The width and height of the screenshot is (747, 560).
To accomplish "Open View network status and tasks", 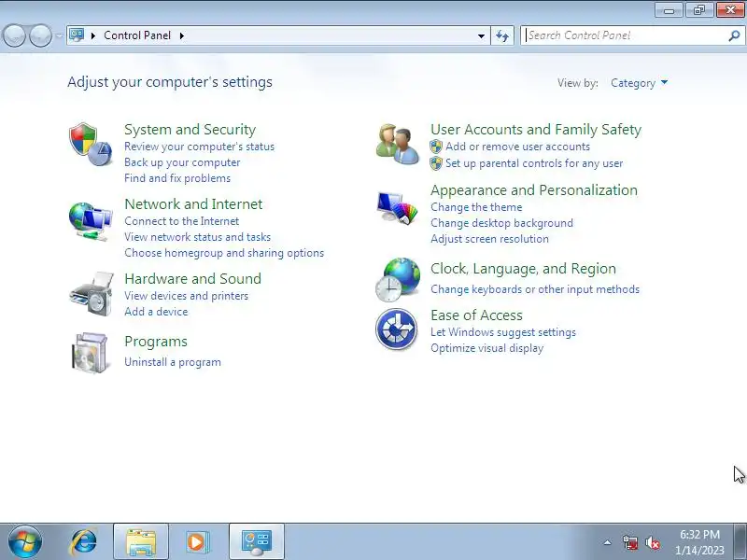I will [x=197, y=237].
